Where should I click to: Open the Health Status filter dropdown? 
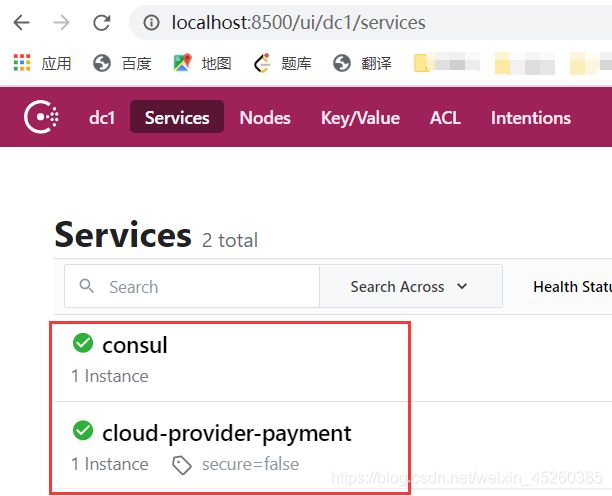click(x=572, y=286)
